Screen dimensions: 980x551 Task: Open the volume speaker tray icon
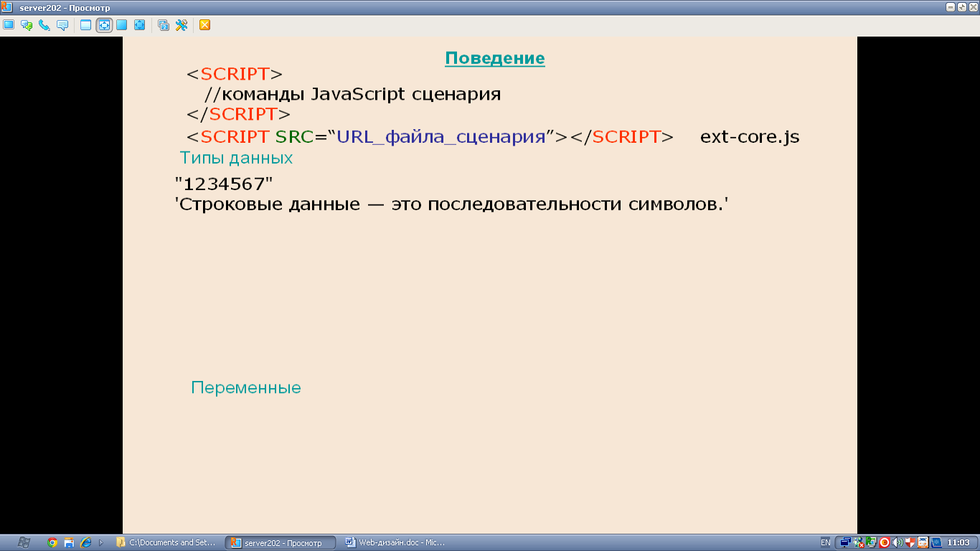coord(897,542)
